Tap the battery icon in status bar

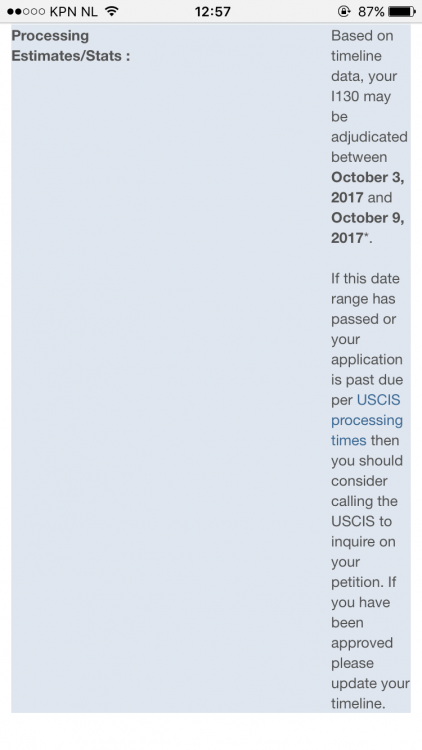[x=402, y=11]
